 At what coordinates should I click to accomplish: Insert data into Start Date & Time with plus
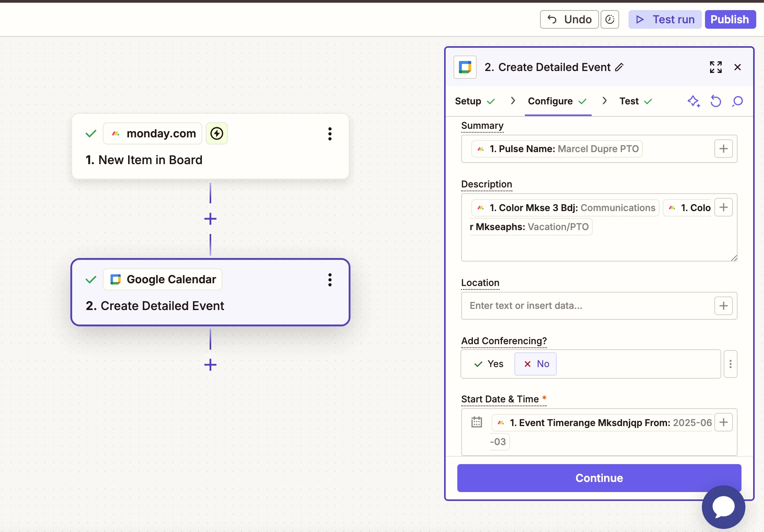724,422
